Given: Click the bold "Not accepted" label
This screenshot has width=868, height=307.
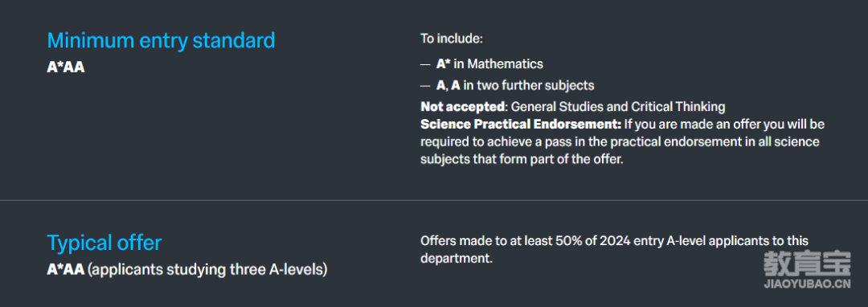Looking at the screenshot, I should (462, 106).
